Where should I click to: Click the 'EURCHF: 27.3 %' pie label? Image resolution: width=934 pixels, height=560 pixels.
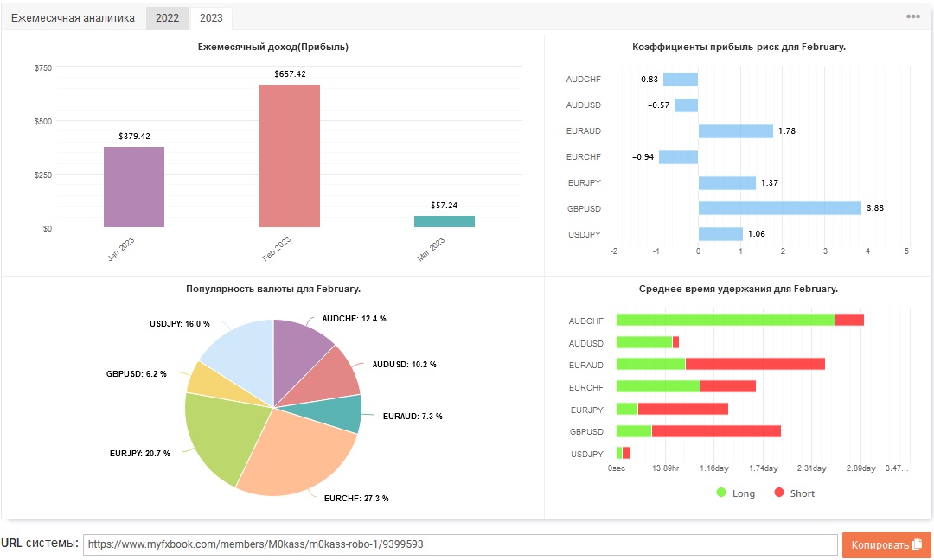click(356, 498)
